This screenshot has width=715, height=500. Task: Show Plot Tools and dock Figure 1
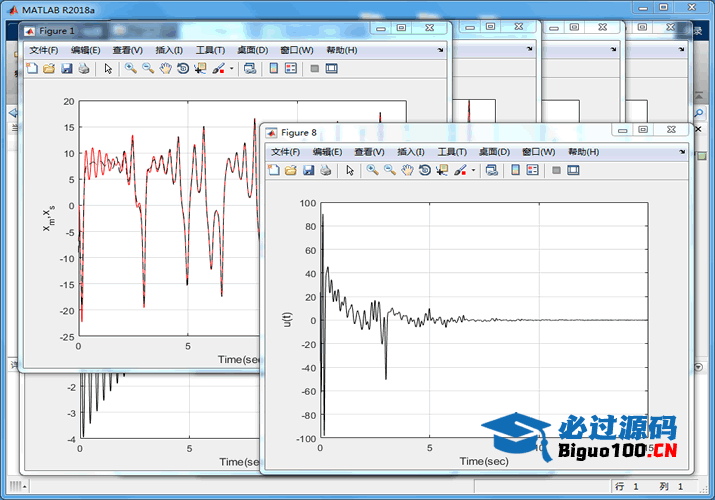pos(332,68)
